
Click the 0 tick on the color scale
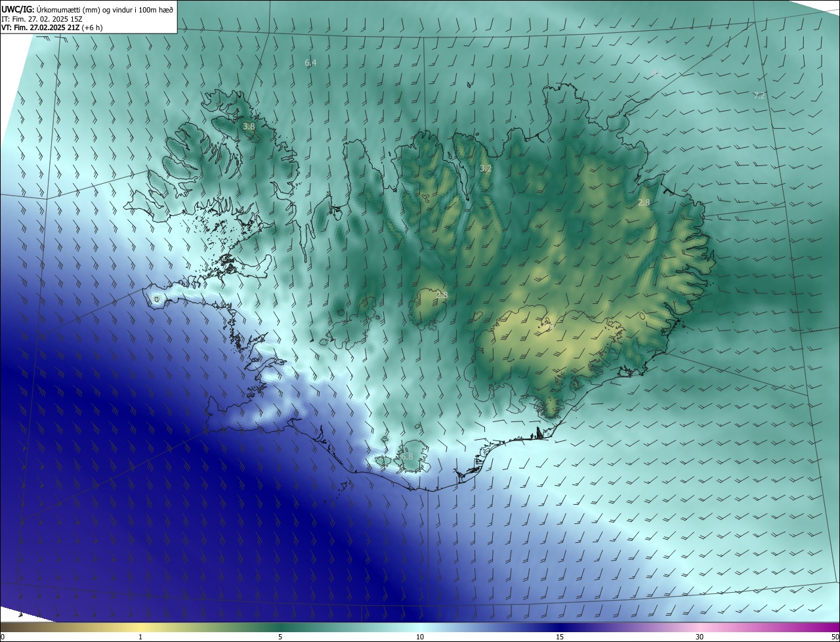tap(3, 637)
